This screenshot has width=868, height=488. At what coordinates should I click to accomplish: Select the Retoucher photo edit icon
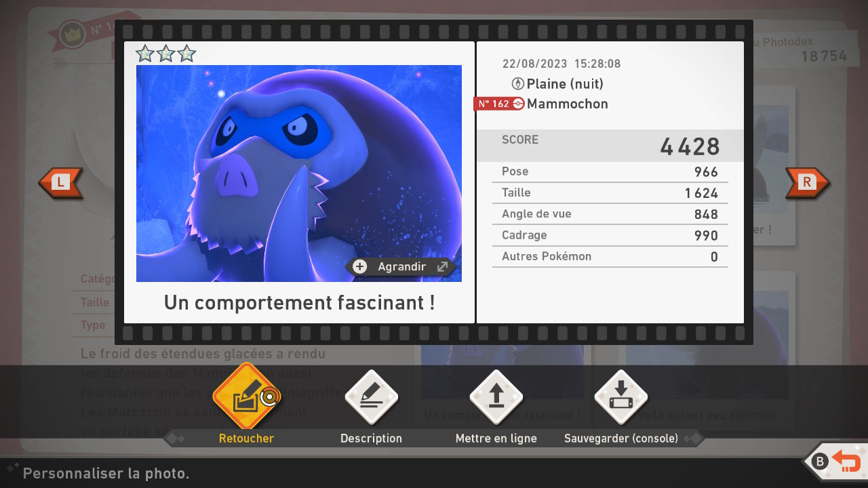click(246, 396)
